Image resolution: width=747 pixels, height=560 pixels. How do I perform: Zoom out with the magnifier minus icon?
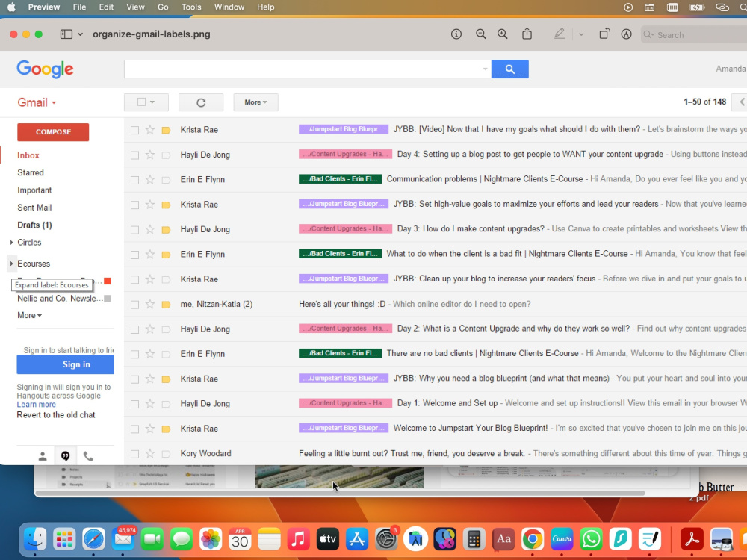tap(480, 34)
